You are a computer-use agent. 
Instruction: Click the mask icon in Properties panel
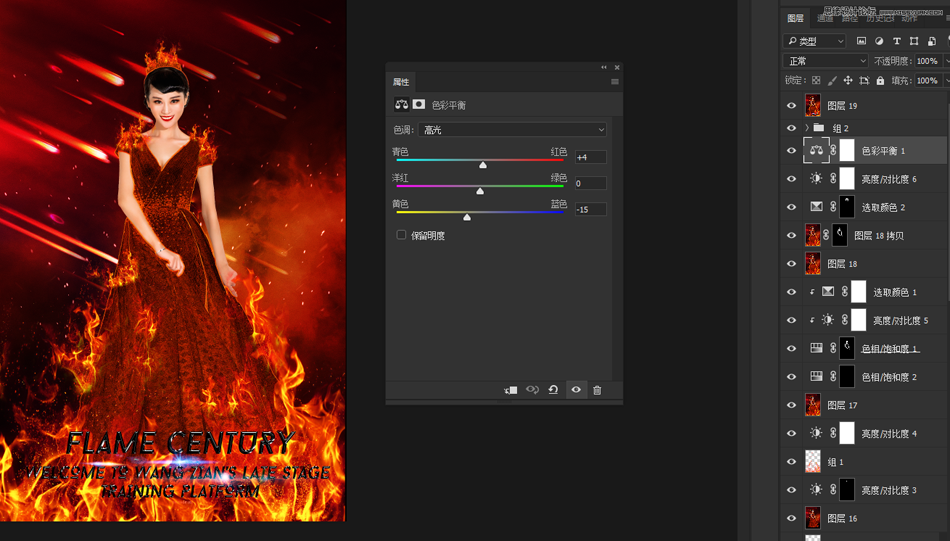pos(419,105)
